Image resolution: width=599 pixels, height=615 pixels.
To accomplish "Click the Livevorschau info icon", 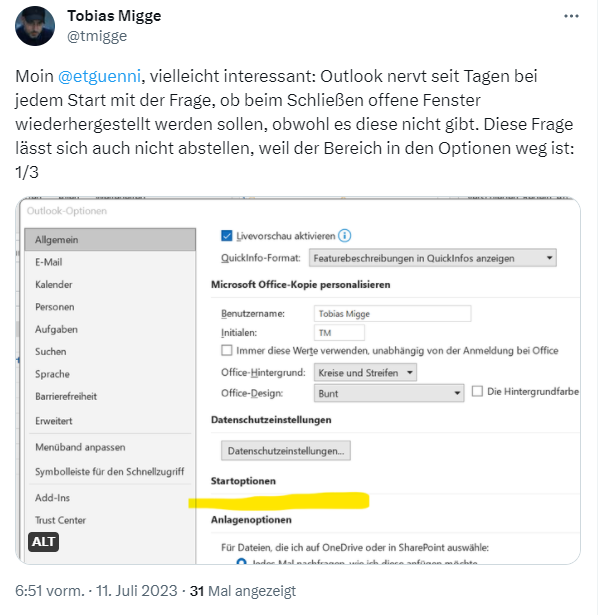I will coord(344,236).
